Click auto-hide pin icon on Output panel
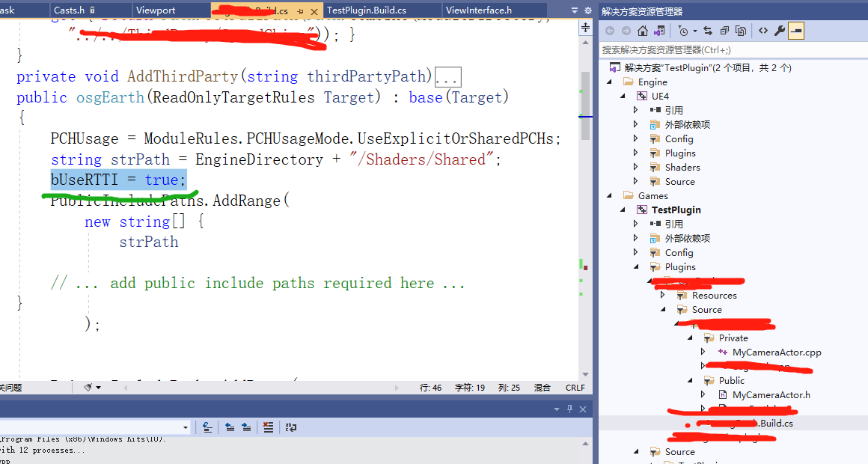The width and height of the screenshot is (868, 464). 569,409
